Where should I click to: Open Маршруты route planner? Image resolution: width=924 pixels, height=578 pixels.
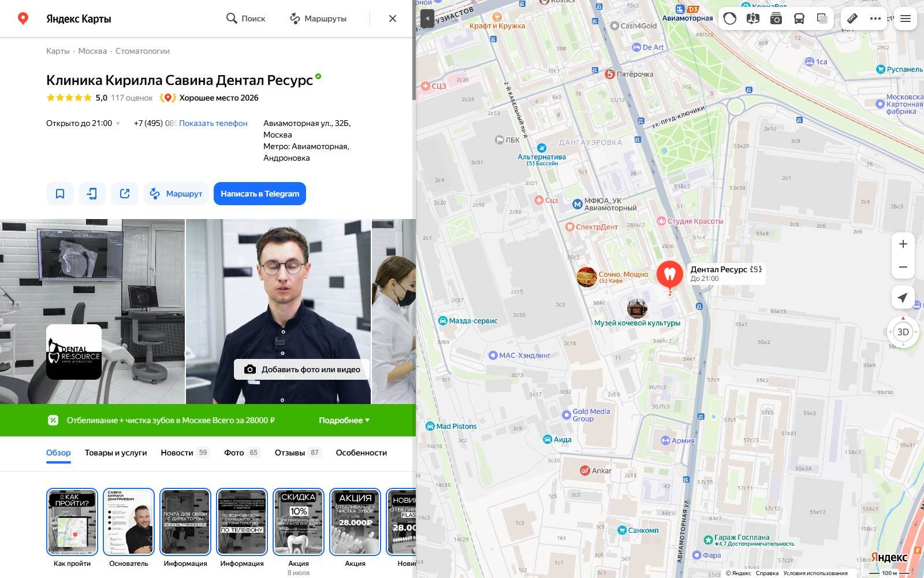(x=318, y=18)
